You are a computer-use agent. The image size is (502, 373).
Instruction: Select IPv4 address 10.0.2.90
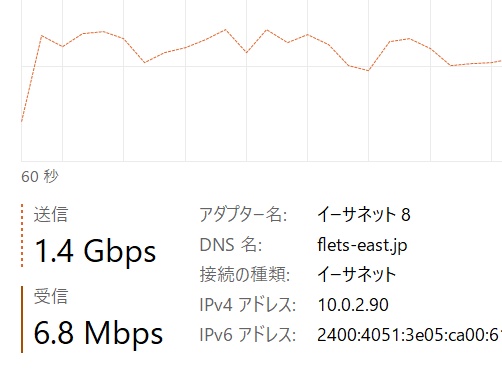[353, 305]
